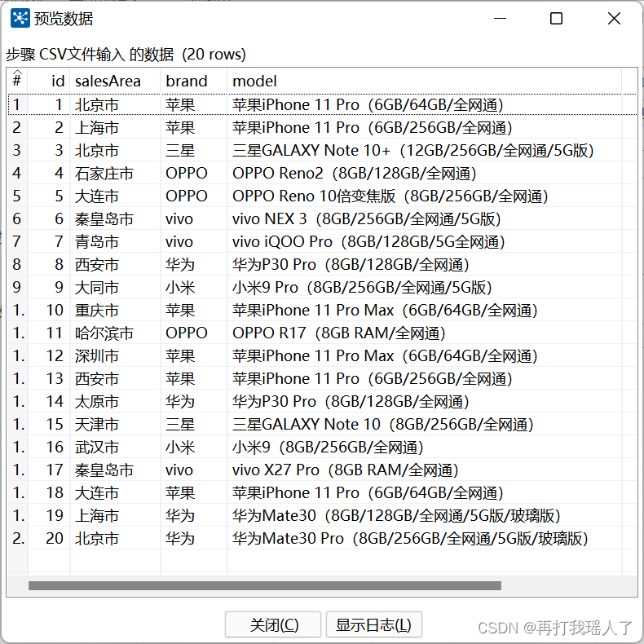Select 上海市 cell in row 19
The width and height of the screenshot is (644, 644).
115,515
